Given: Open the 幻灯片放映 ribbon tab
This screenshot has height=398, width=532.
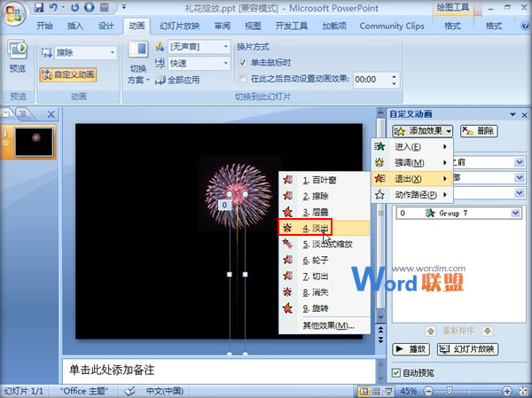Looking at the screenshot, I should pos(180,26).
